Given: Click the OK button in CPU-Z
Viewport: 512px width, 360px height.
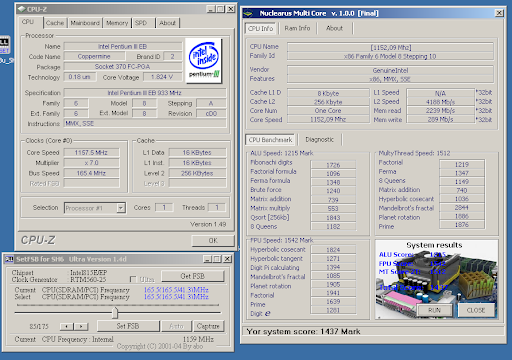Looking at the screenshot, I should 213,241.
